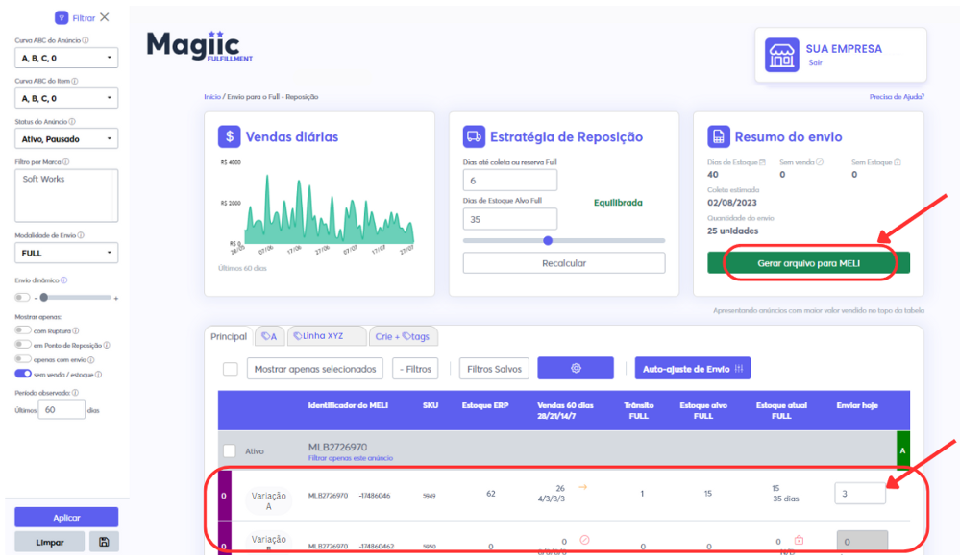Click the icon beside Sem venda in summary

click(x=819, y=162)
